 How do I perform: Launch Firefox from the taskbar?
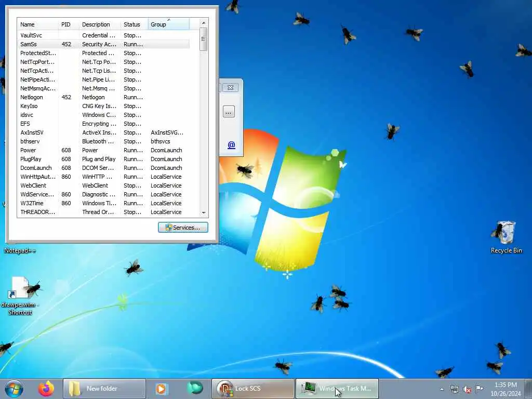pyautogui.click(x=46, y=389)
